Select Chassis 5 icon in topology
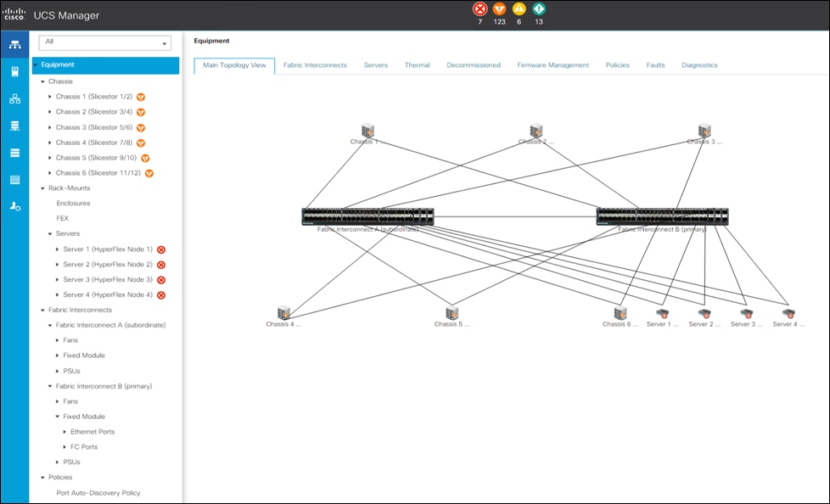The height and width of the screenshot is (504, 830). coord(452,312)
